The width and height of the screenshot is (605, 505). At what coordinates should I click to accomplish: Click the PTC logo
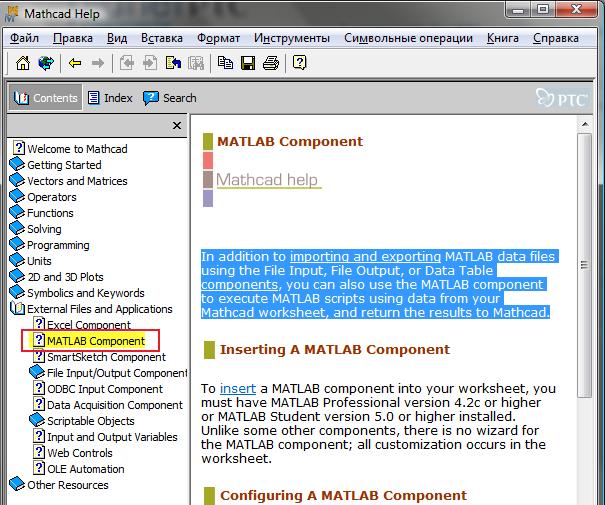(x=562, y=98)
